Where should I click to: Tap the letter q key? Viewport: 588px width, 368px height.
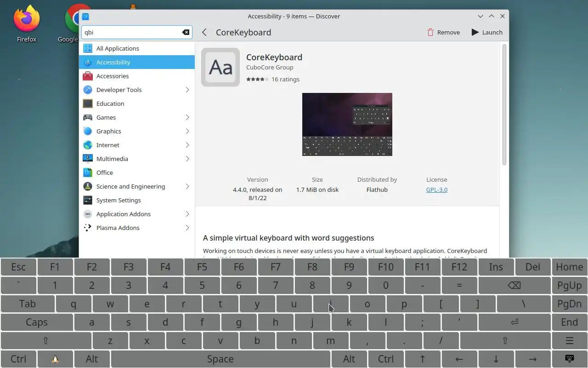coord(73,304)
